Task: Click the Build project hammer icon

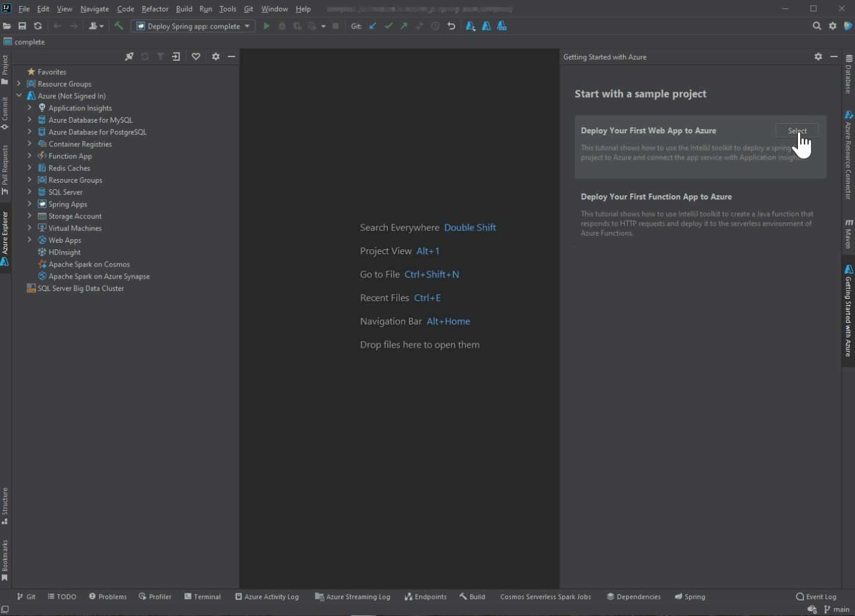Action: 119,26
